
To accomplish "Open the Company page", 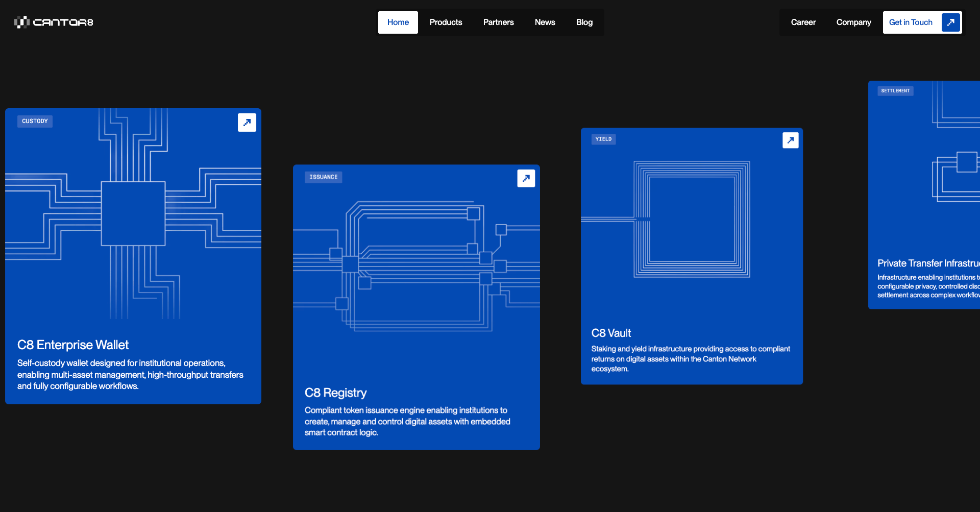I will (x=854, y=22).
